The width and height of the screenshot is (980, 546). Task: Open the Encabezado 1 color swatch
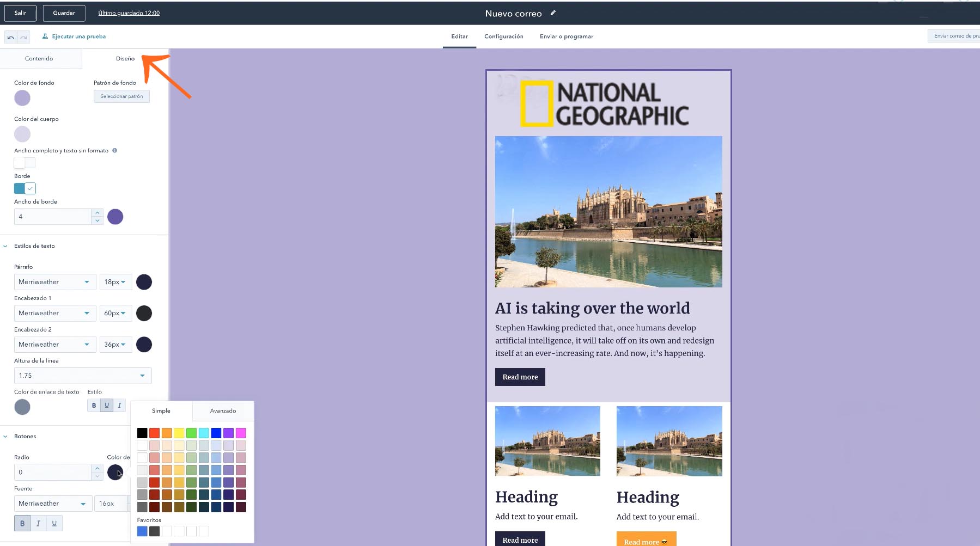[144, 313]
